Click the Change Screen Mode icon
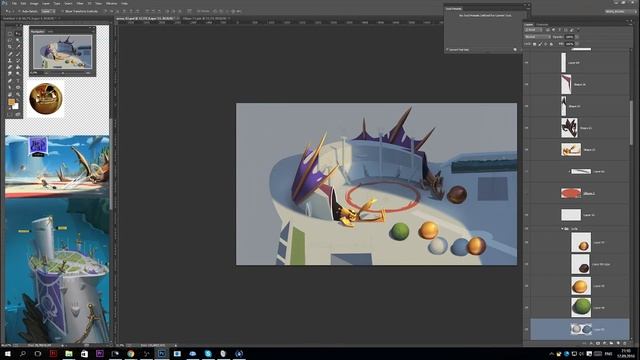 (18, 115)
